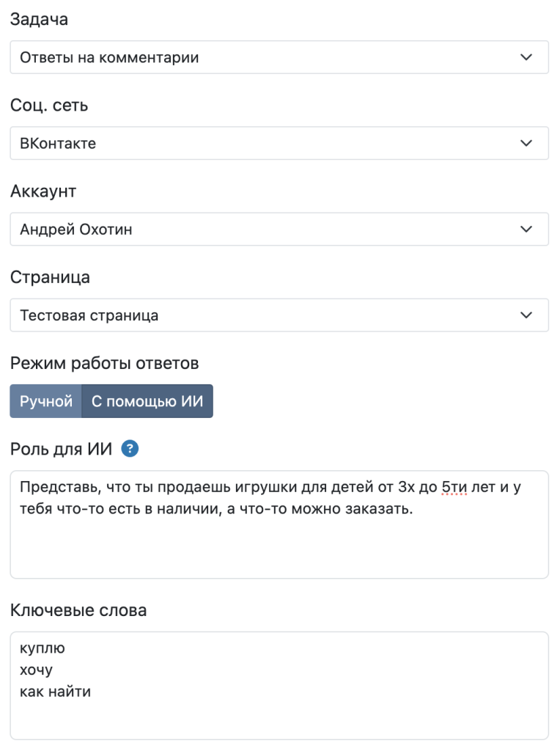Click the chevron arrow in the Страница field
Image resolution: width=560 pixels, height=751 pixels.
click(x=526, y=315)
